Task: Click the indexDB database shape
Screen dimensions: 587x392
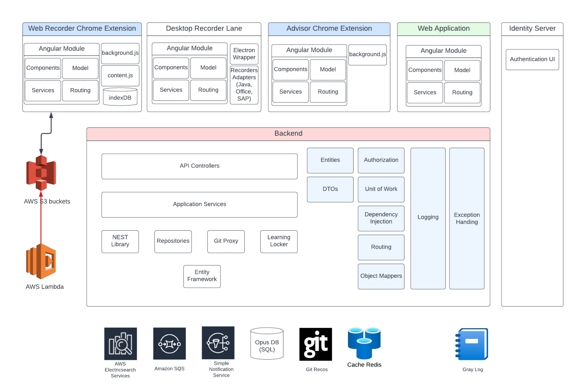Action: tap(120, 97)
